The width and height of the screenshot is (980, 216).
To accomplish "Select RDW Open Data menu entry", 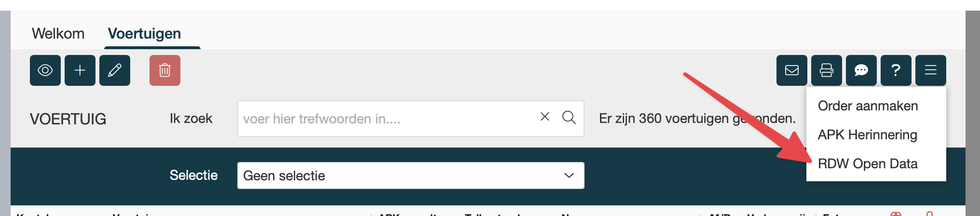I will (867, 163).
